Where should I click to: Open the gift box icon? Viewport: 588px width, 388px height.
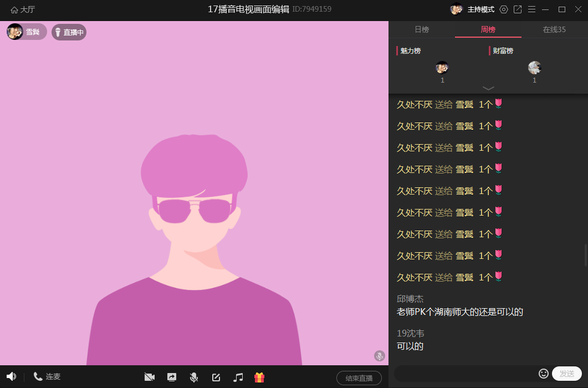coord(259,377)
